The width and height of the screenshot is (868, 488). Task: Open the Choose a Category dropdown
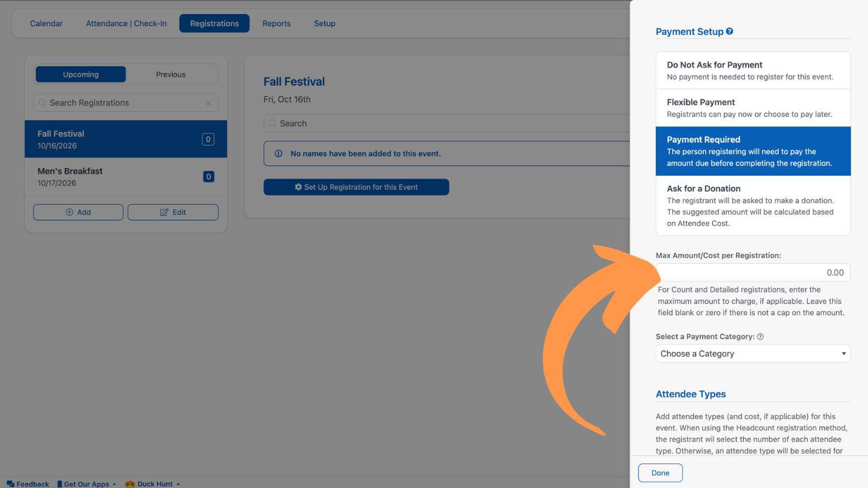tap(753, 354)
